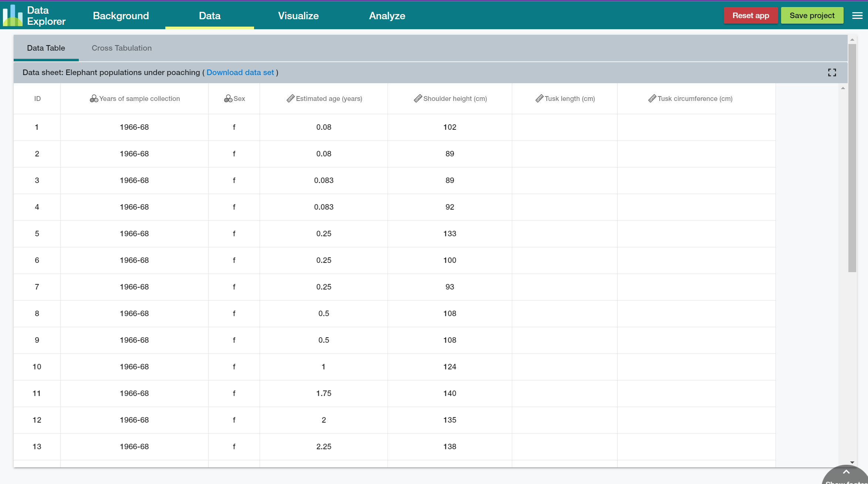Select estimated age 2.25 in row 13
The height and width of the screenshot is (484, 868).
tap(324, 447)
